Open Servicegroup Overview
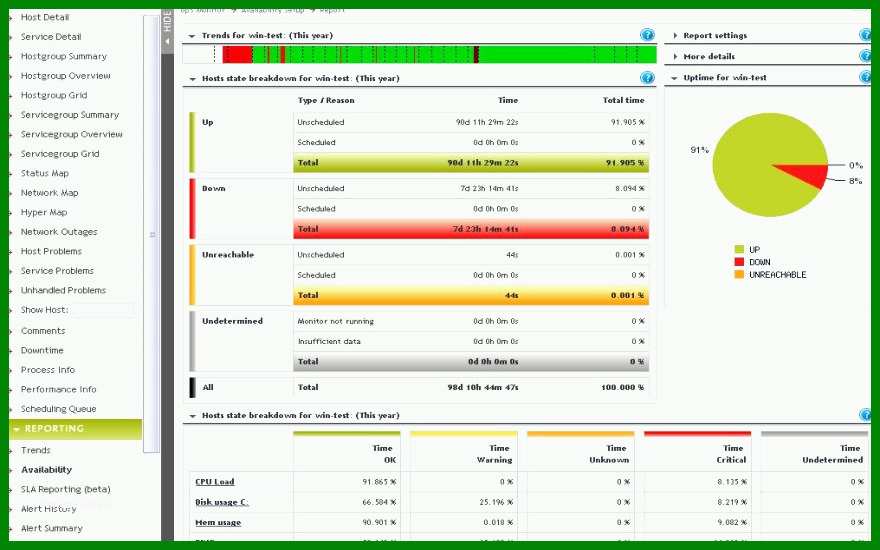 pos(71,134)
